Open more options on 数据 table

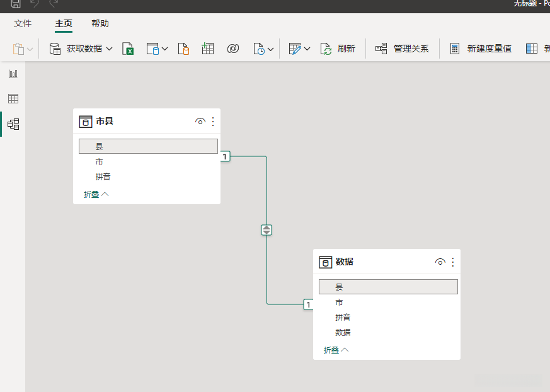[x=453, y=262]
